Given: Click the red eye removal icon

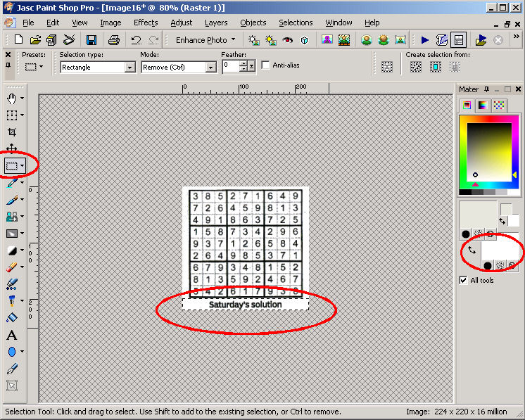Looking at the screenshot, I should [x=286, y=40].
